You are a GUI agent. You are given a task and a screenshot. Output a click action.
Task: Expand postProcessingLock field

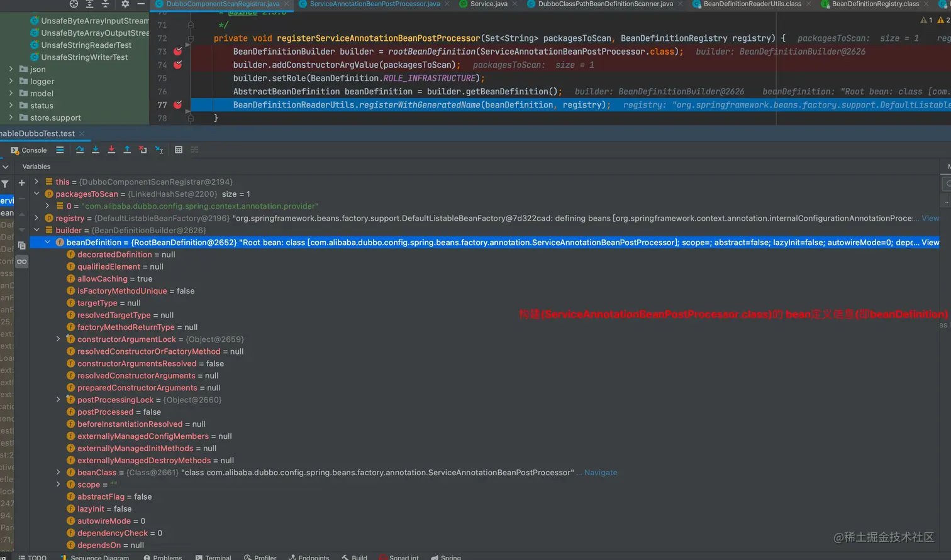58,400
